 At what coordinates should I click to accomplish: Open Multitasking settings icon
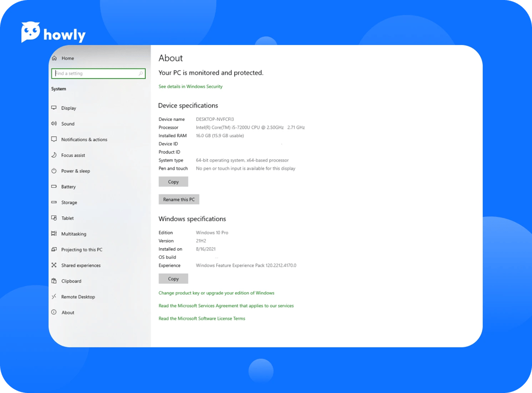(54, 234)
